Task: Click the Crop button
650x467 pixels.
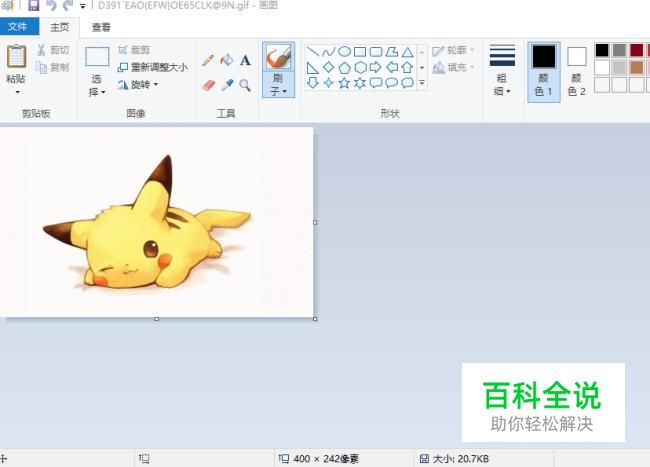Action: pyautogui.click(x=134, y=50)
